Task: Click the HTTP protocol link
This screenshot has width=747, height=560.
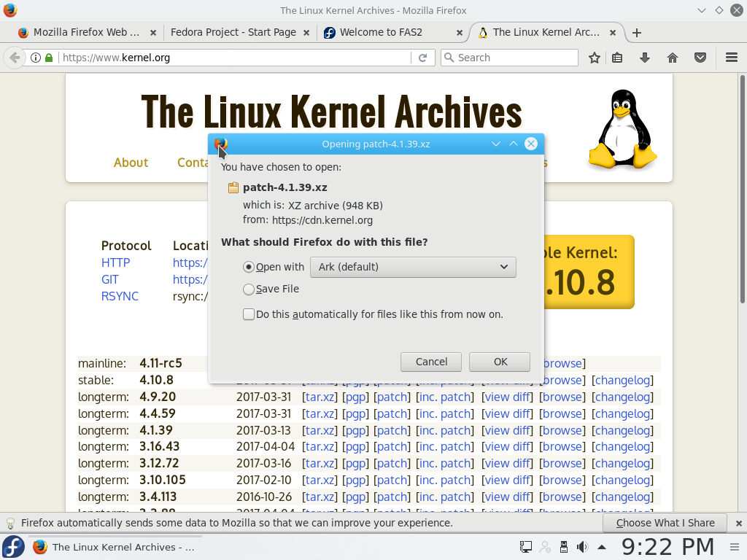Action: pos(115,262)
